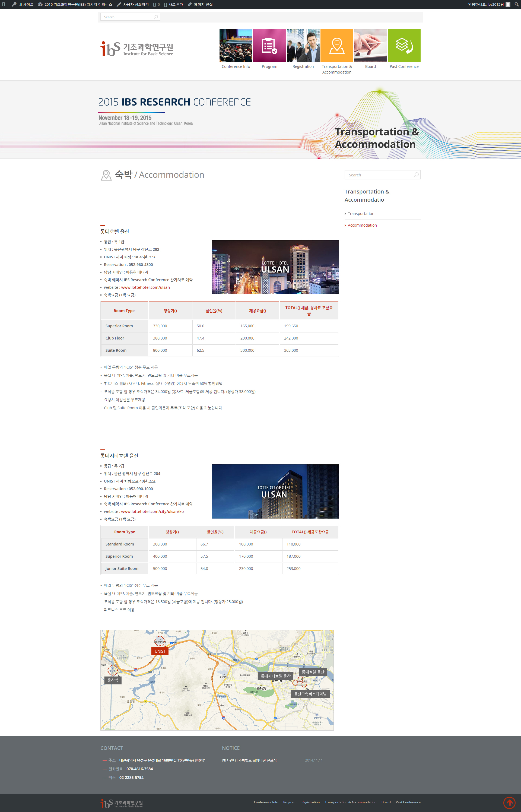This screenshot has width=521, height=812.
Task: Click the phone number '070-4616-3584'
Action: click(140, 769)
